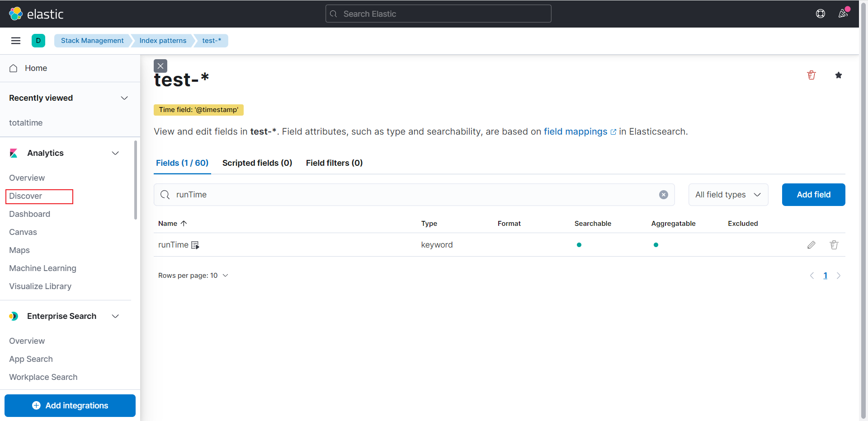Click the fields filter search box
Viewport: 868px width, 421px height.
tap(414, 195)
